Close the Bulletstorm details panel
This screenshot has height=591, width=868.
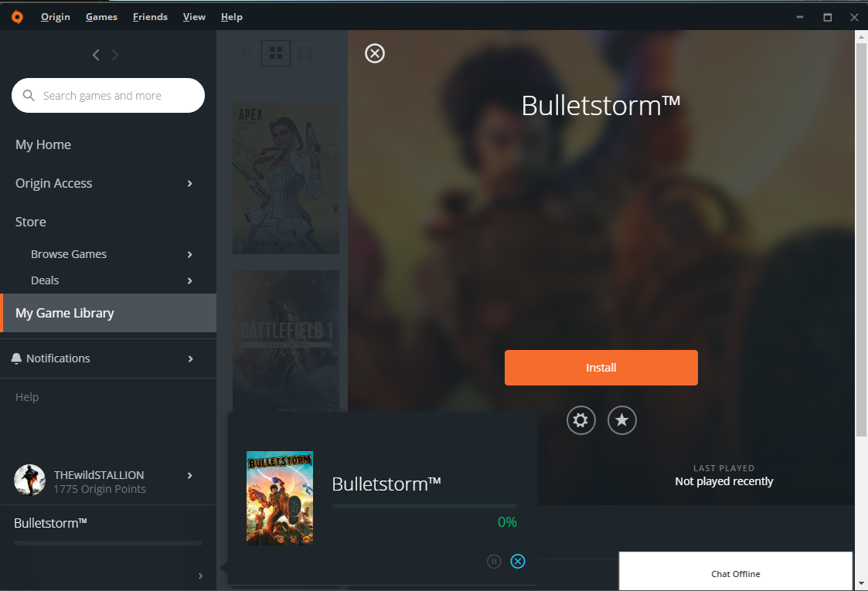point(375,53)
